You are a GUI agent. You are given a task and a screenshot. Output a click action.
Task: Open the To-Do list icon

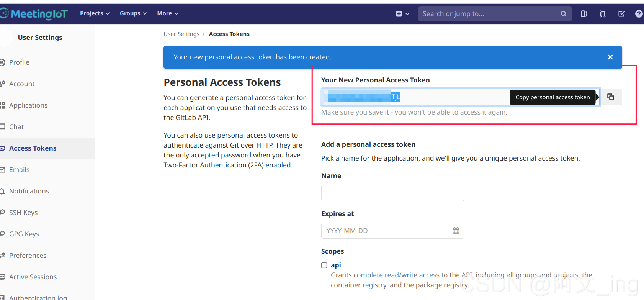[x=621, y=14]
